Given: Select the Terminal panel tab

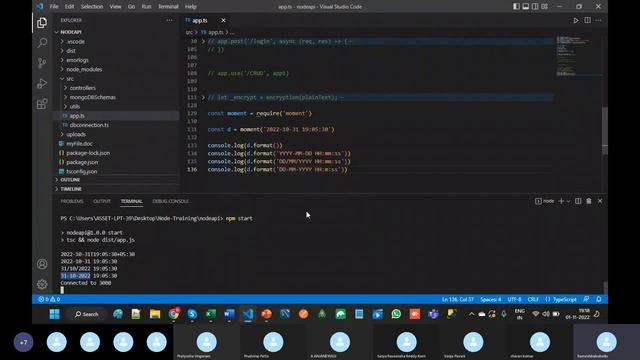Looking at the screenshot, I should pos(131,201).
